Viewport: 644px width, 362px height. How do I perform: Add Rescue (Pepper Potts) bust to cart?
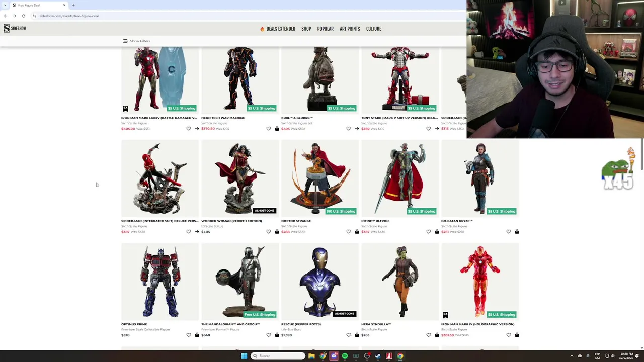click(x=357, y=335)
